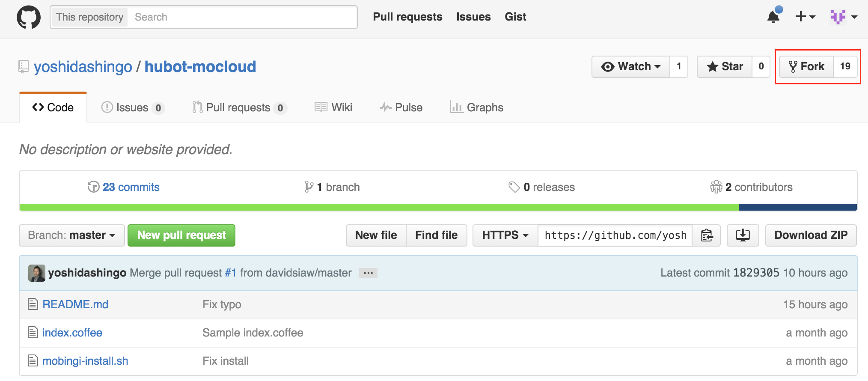Open the notifications bell
This screenshot has height=381, width=868.
point(774,16)
